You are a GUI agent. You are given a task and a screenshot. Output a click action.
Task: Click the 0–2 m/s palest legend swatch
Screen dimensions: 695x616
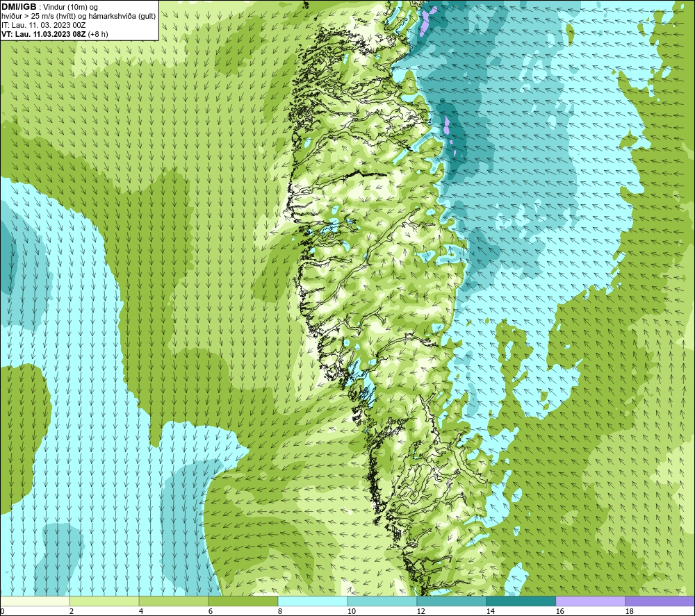pos(35,601)
